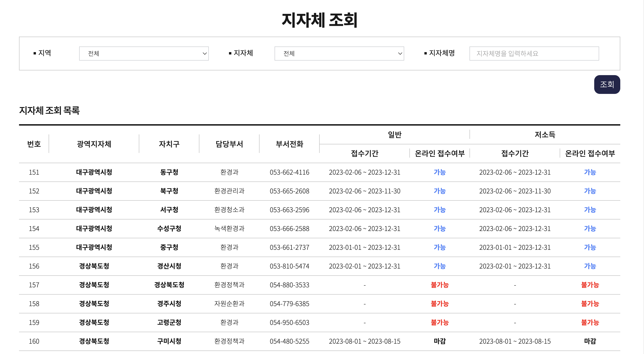The height and width of the screenshot is (354, 644).
Task: Click phone number 053-666-2588
Action: (x=289, y=228)
